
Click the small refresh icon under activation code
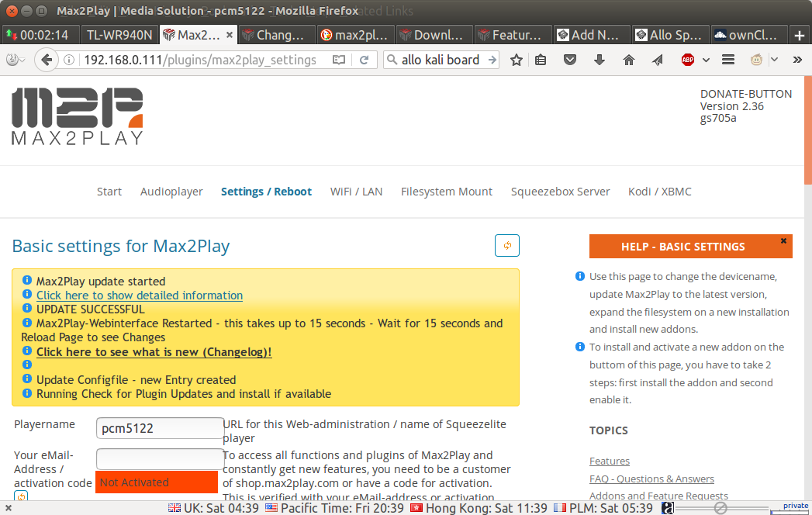(21, 496)
